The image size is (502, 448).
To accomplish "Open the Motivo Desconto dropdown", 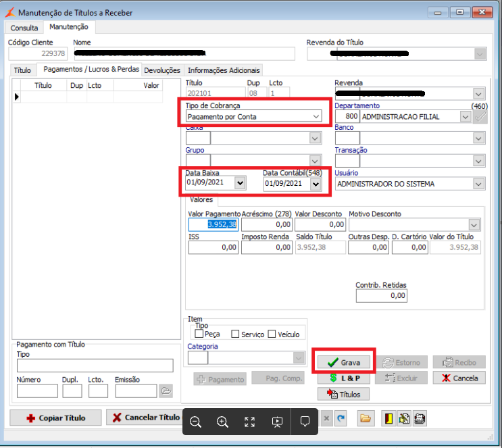I will (474, 225).
